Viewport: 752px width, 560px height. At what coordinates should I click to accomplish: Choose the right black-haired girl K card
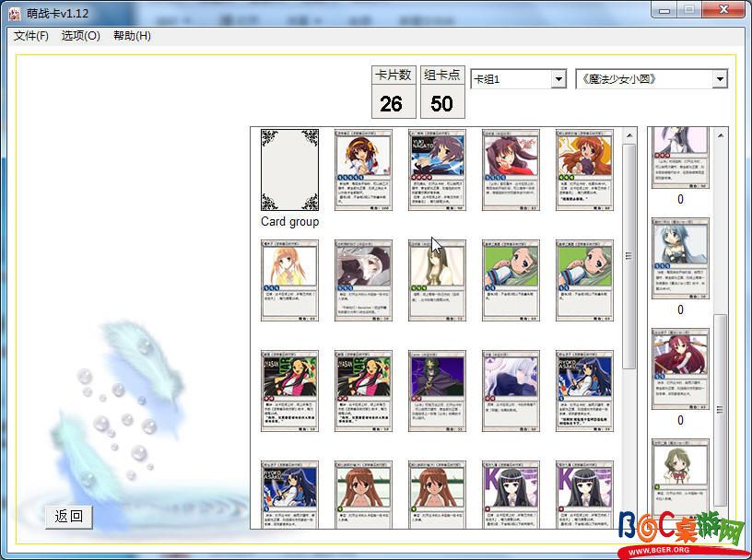pos(584,495)
